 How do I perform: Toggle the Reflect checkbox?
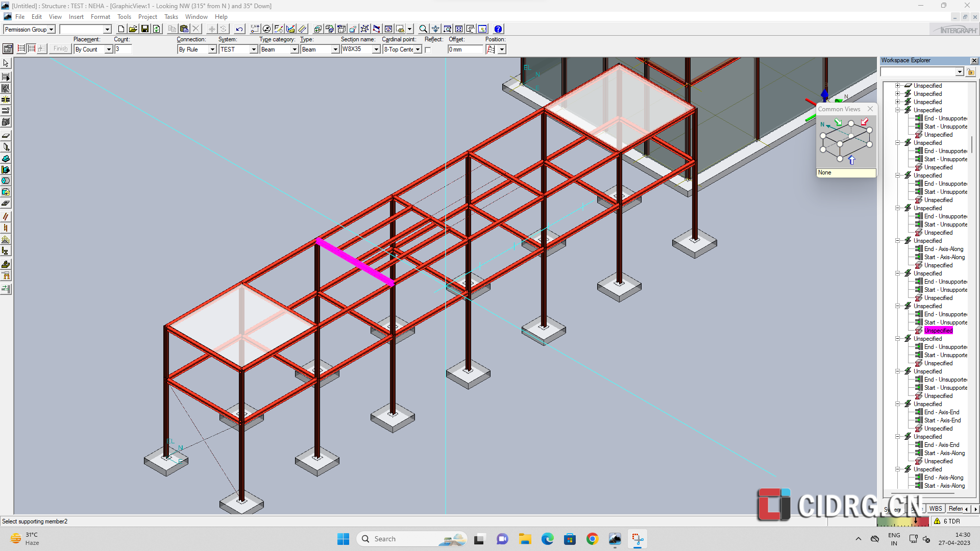click(428, 49)
